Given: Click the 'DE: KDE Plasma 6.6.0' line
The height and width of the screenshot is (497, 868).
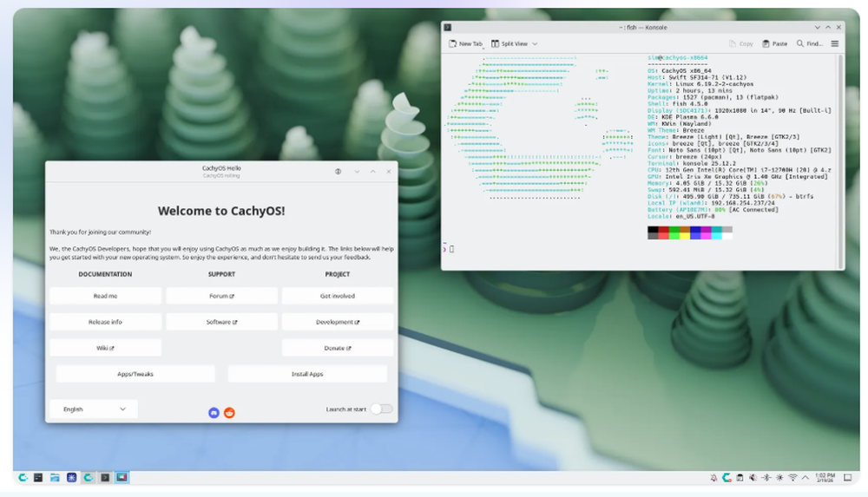Looking at the screenshot, I should point(682,117).
